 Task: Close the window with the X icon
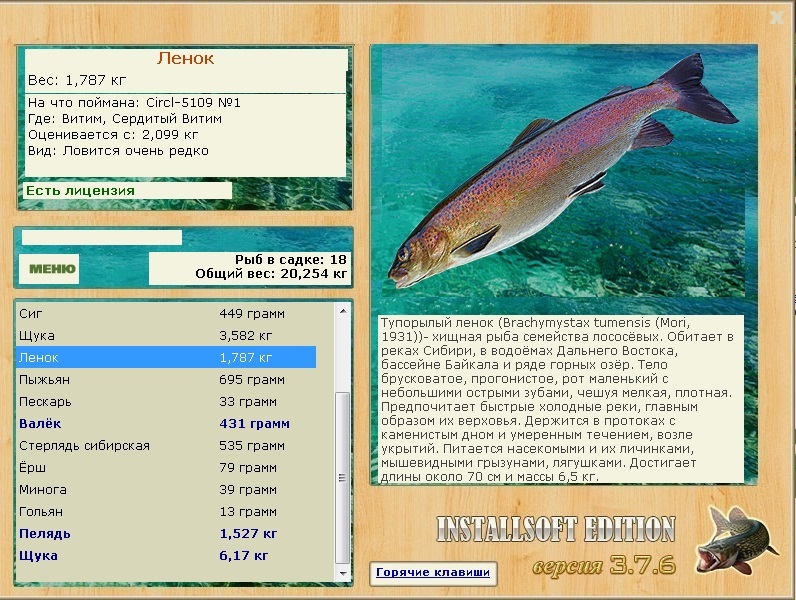(777, 18)
